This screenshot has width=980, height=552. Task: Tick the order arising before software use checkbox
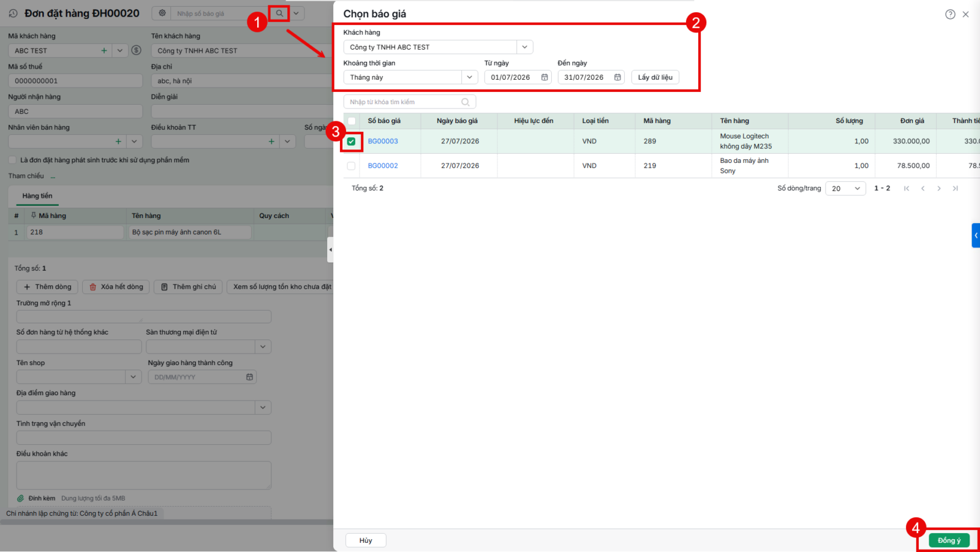pyautogui.click(x=12, y=160)
